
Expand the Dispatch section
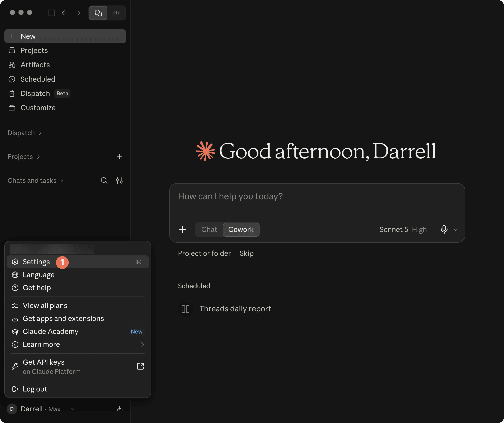click(x=25, y=133)
